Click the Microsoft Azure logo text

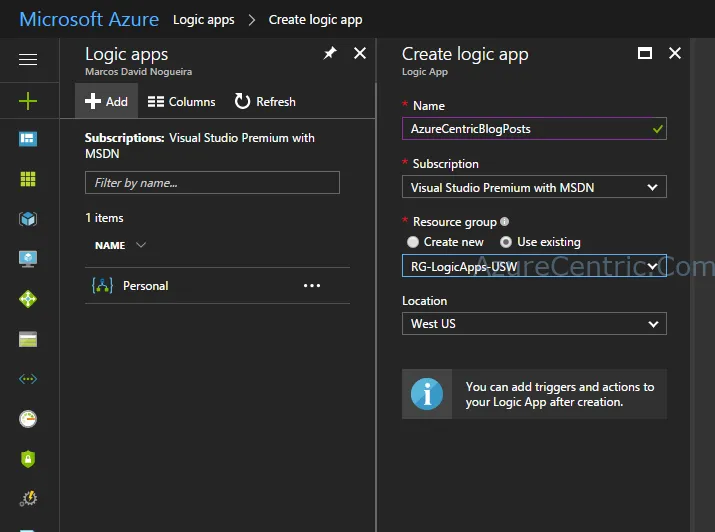pos(89,20)
